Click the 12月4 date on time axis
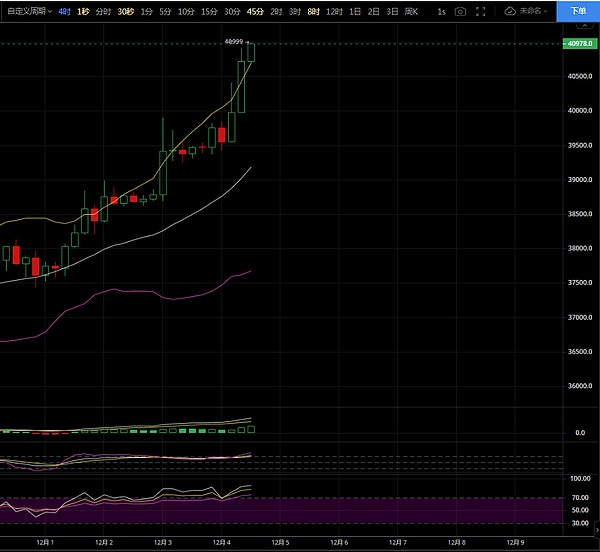The width and height of the screenshot is (600, 552). tap(221, 543)
